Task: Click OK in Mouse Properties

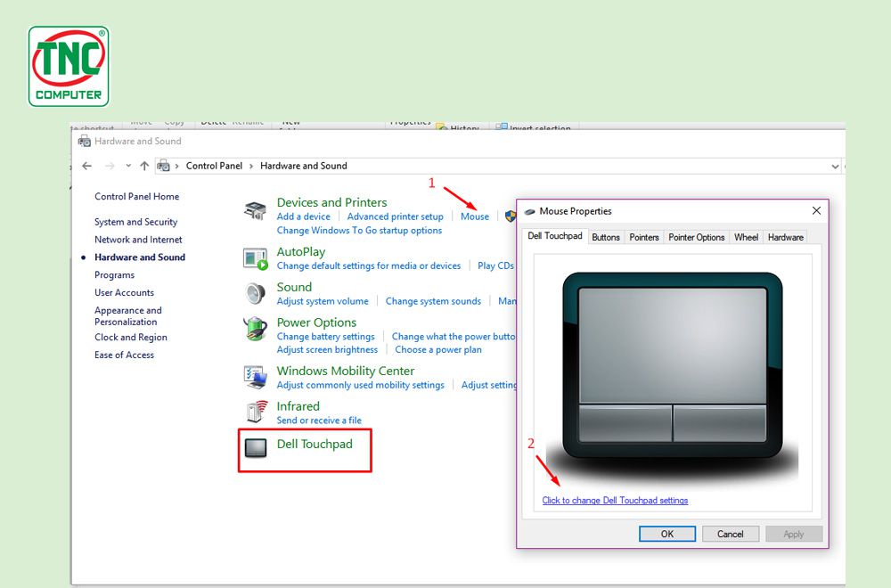Action: click(667, 534)
